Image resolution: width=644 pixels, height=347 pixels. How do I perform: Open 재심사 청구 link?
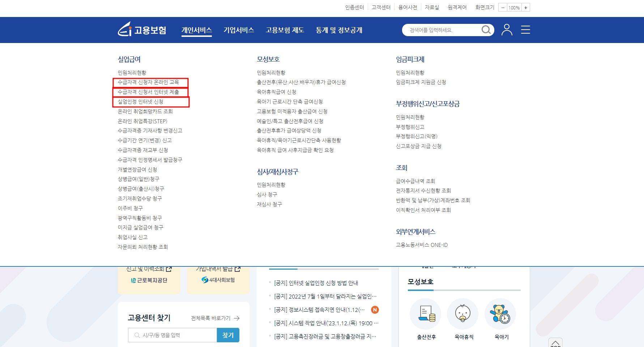coord(269,204)
